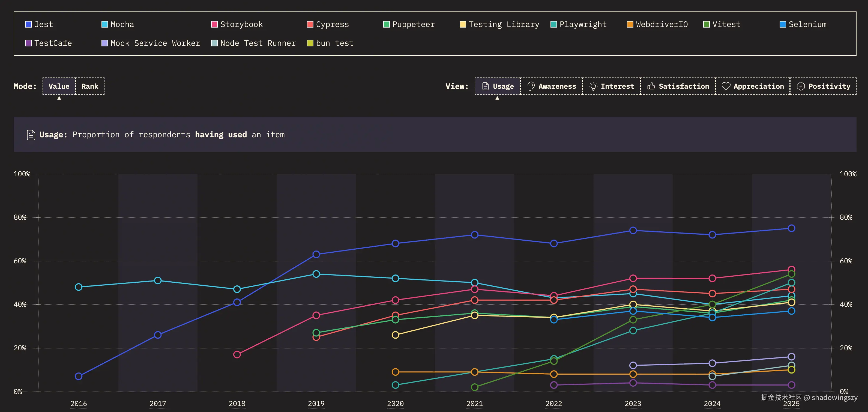Screen dimensions: 868x412
Task: Switch mode to Rank
Action: point(90,86)
